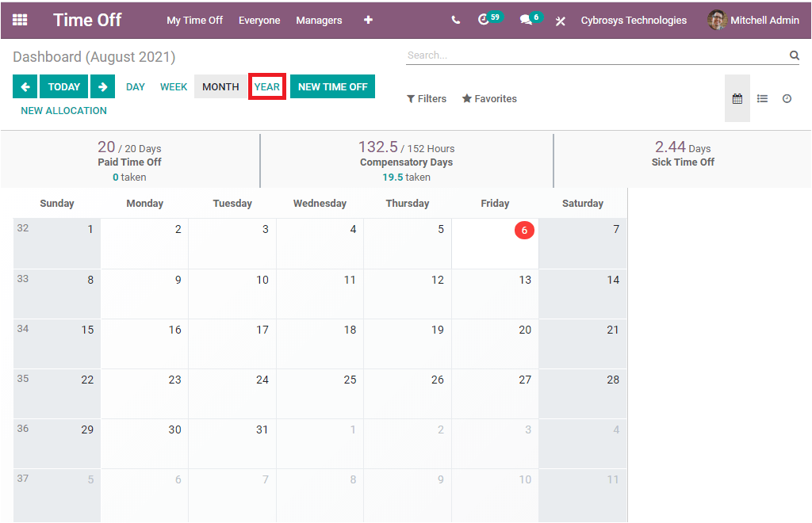Go to next month arrow
This screenshot has width=812, height=523.
pyautogui.click(x=102, y=87)
